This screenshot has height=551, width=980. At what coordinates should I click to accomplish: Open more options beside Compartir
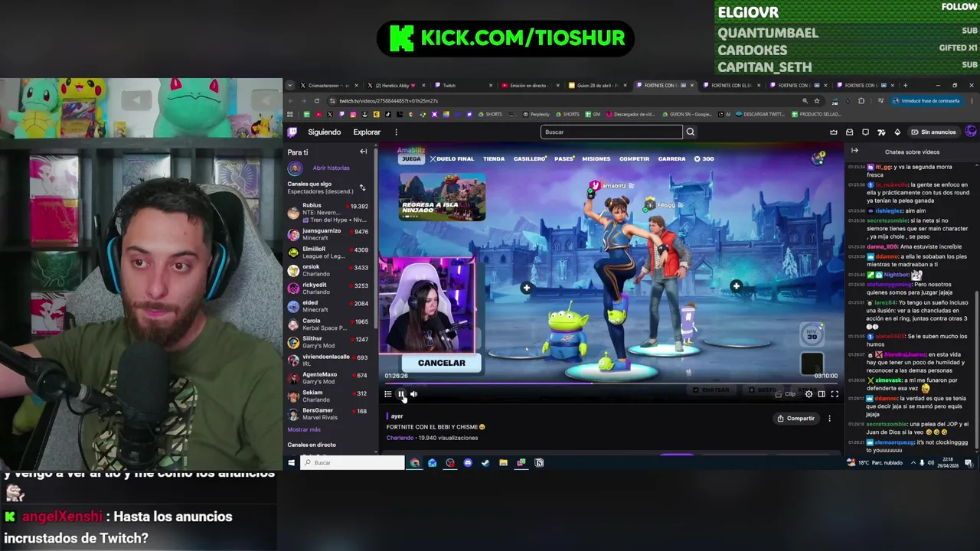(829, 419)
